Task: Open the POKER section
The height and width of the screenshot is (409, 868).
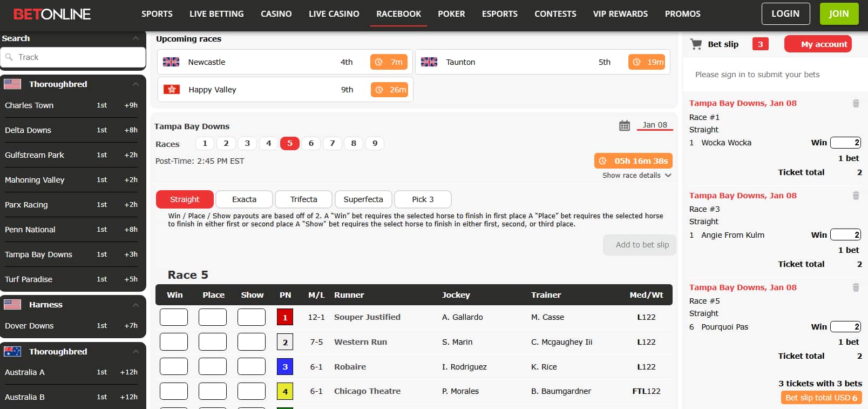Action: coord(451,14)
